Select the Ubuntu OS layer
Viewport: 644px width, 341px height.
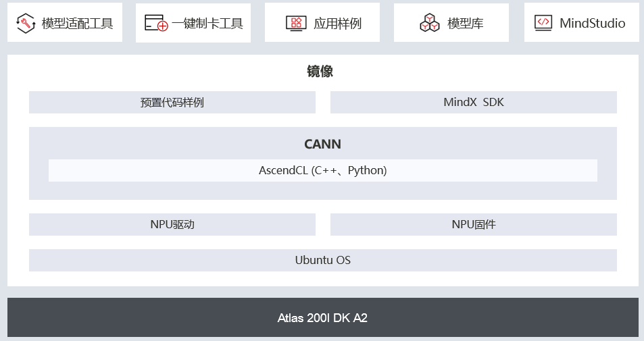coord(323,260)
